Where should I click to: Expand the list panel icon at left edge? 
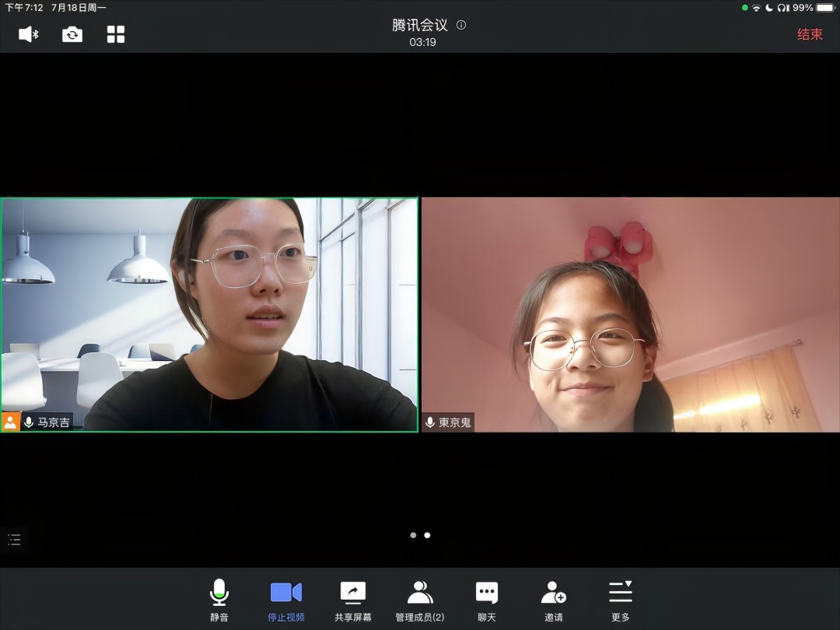pyautogui.click(x=14, y=540)
